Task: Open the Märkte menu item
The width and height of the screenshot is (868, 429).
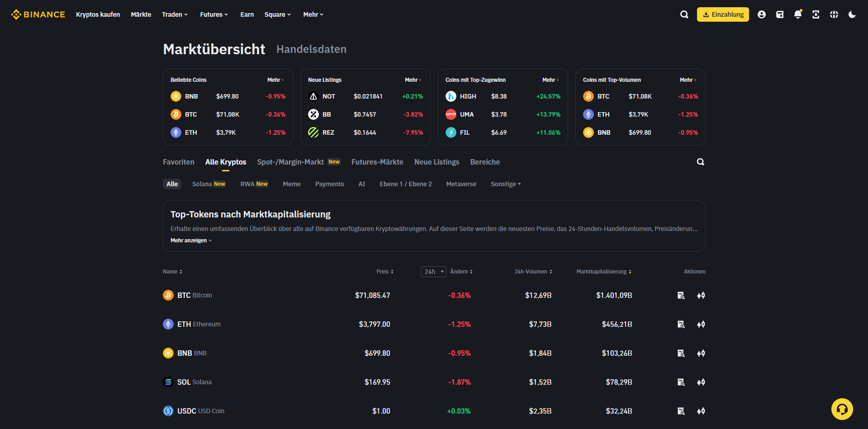Action: pyautogui.click(x=141, y=14)
